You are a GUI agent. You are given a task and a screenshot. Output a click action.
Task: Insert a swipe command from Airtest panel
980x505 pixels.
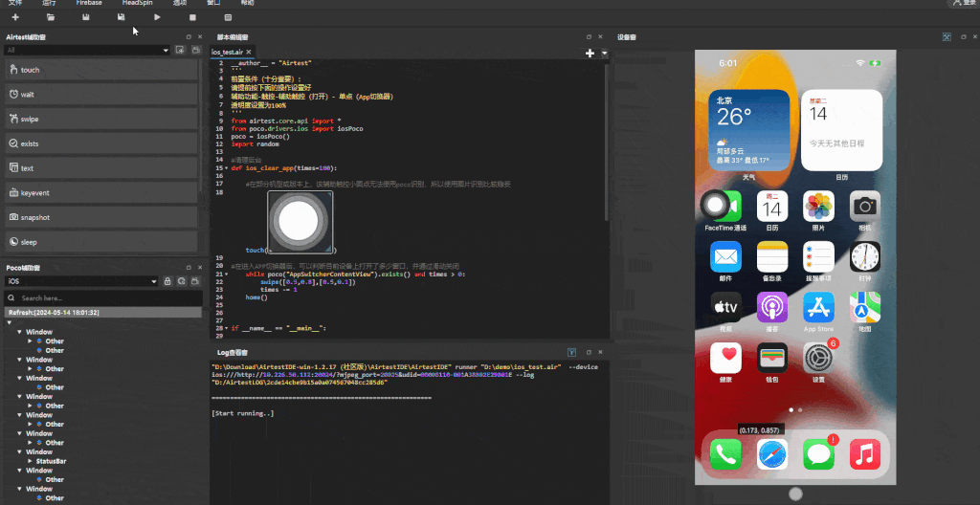tap(101, 119)
